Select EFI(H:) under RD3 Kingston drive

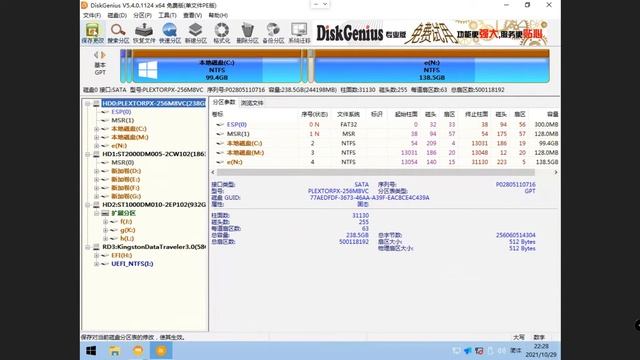pos(122,256)
